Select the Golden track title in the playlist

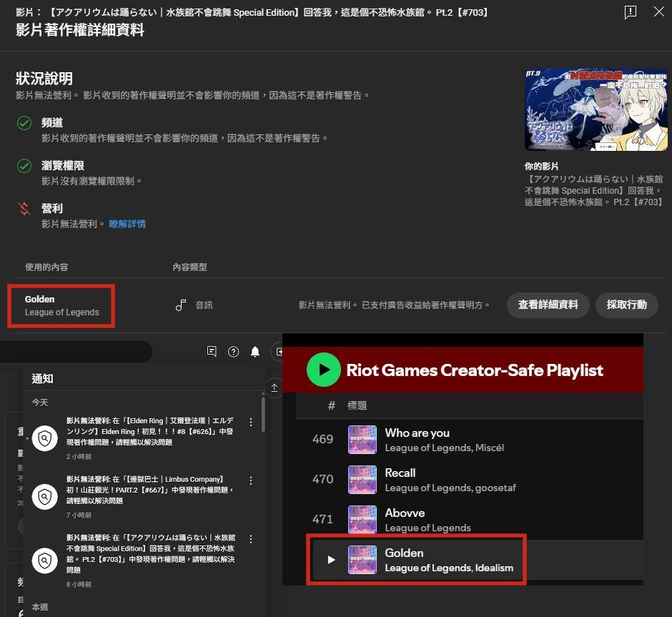coord(404,553)
